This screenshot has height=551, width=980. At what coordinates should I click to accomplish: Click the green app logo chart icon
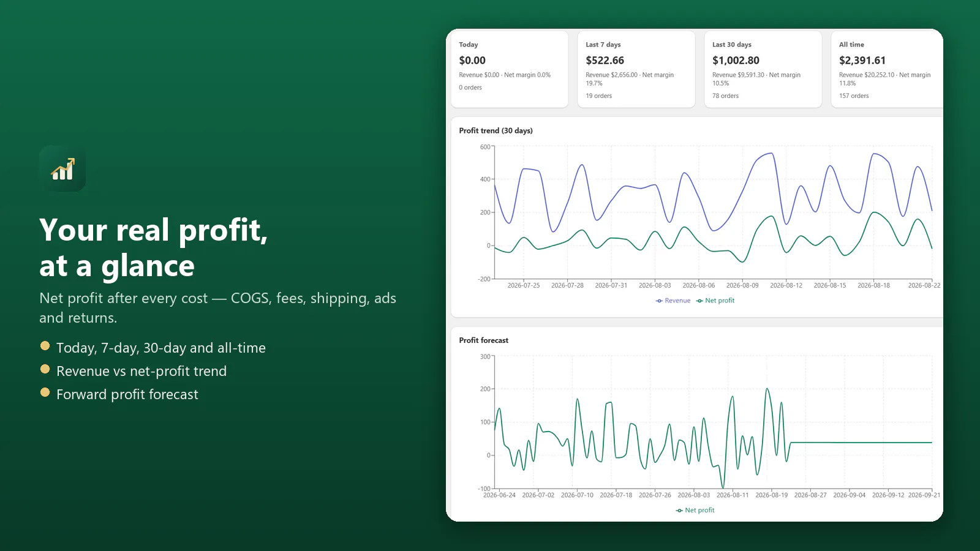(62, 168)
